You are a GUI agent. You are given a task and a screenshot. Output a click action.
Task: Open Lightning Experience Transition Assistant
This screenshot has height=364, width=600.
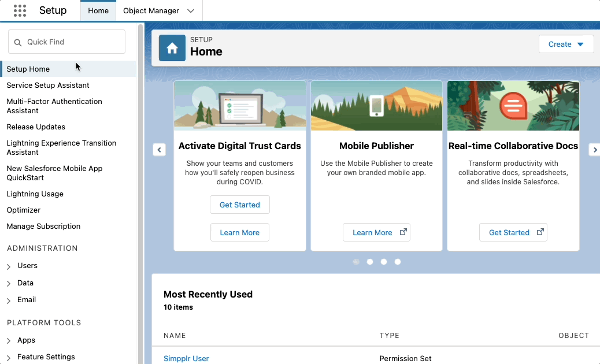point(61,147)
